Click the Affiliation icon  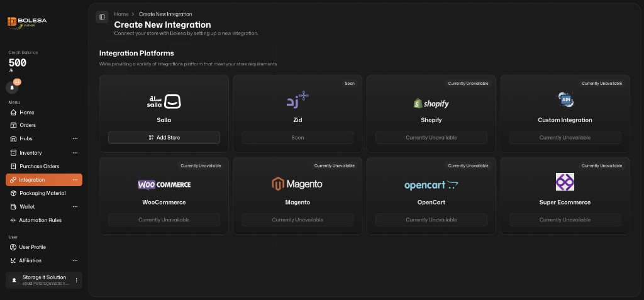[x=13, y=260]
